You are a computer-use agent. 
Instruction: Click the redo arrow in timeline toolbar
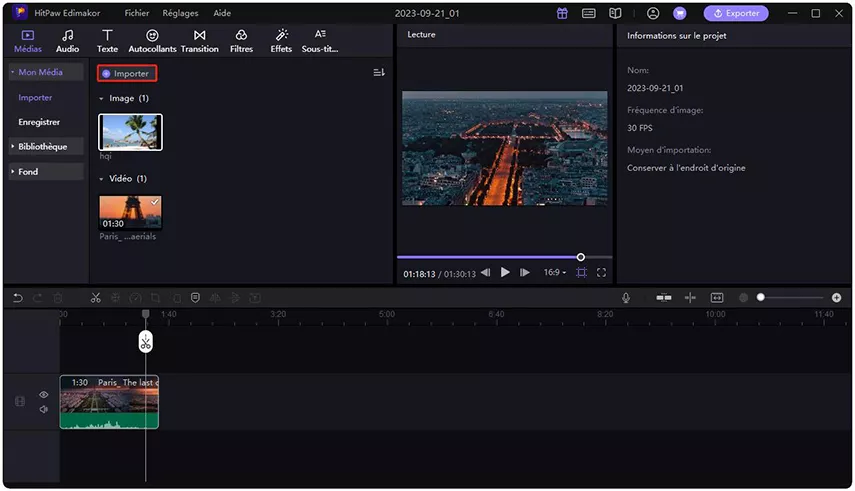coord(38,298)
